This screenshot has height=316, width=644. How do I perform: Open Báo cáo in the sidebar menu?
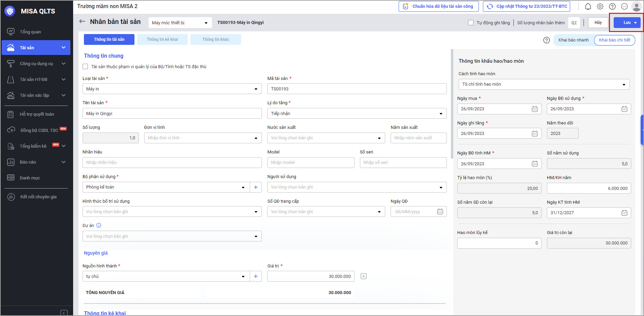[x=28, y=162]
